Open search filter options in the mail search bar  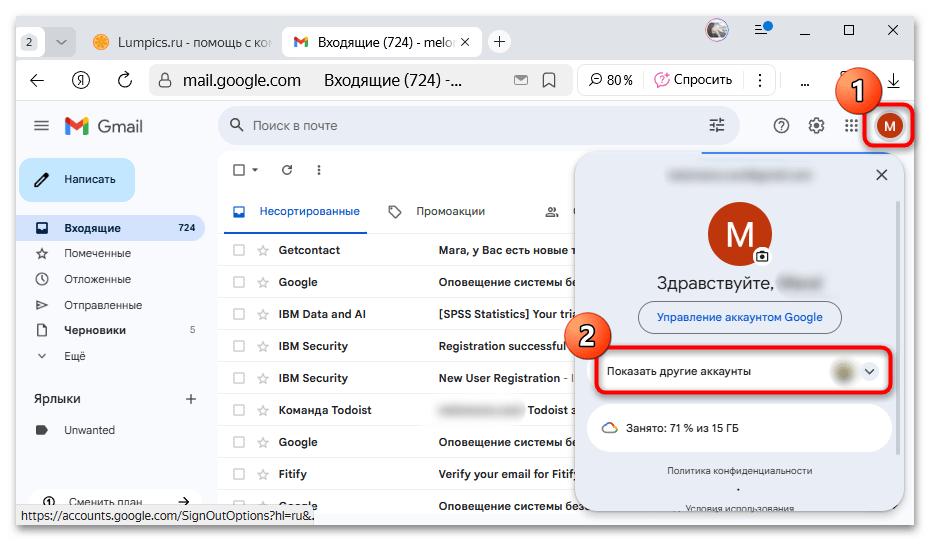coord(716,125)
